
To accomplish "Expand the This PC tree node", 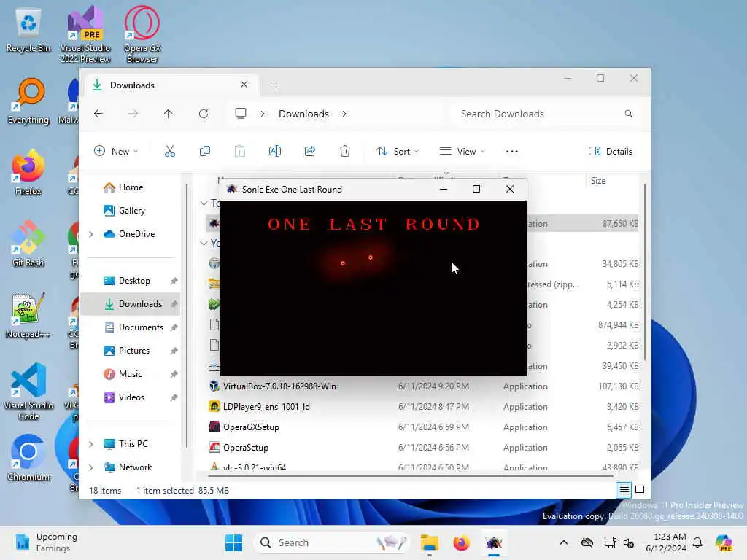I will click(x=91, y=444).
